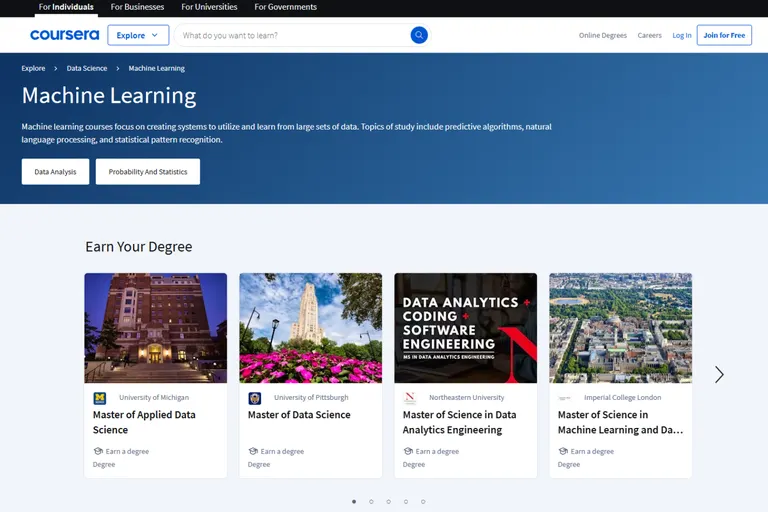Viewport: 768px width, 512px height.
Task: Click graduation cap icon on Master of Data Science card
Action: 253,451
